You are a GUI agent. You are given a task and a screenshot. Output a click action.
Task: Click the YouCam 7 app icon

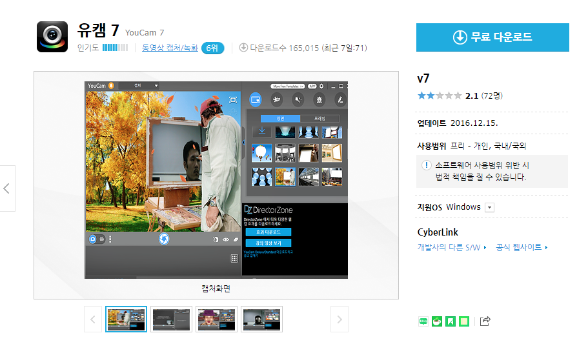click(x=52, y=37)
